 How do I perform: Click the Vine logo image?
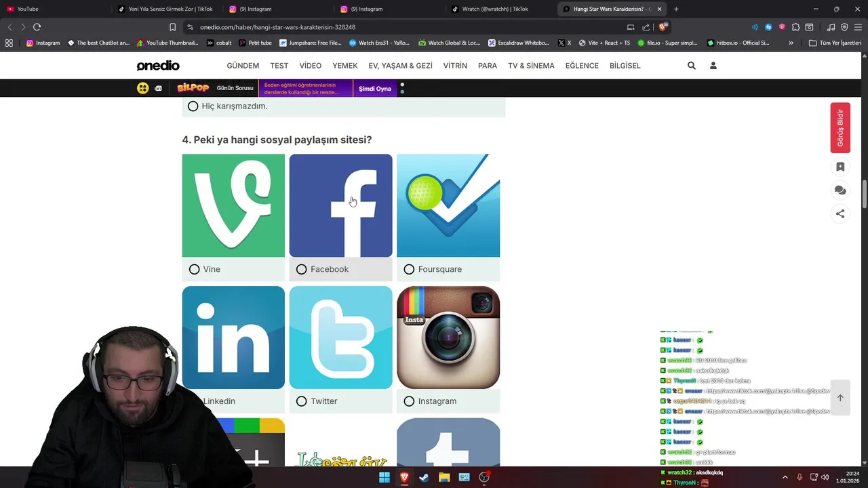[233, 205]
